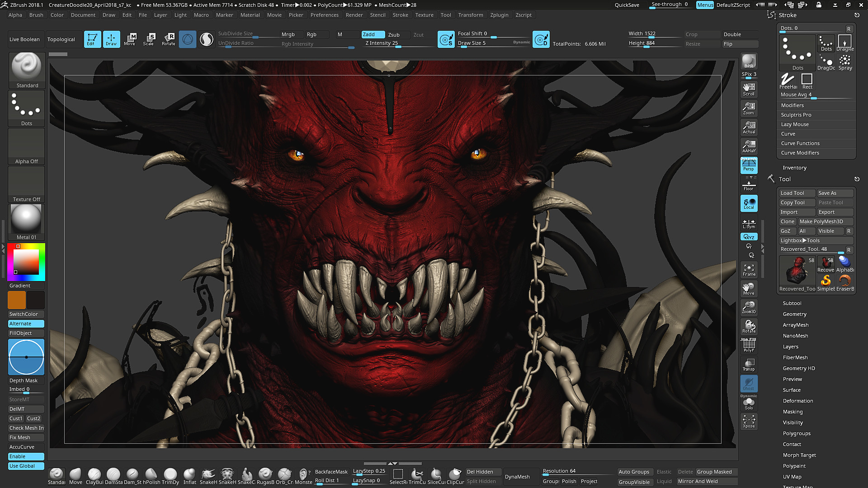Select the Move transform icon

(130, 39)
